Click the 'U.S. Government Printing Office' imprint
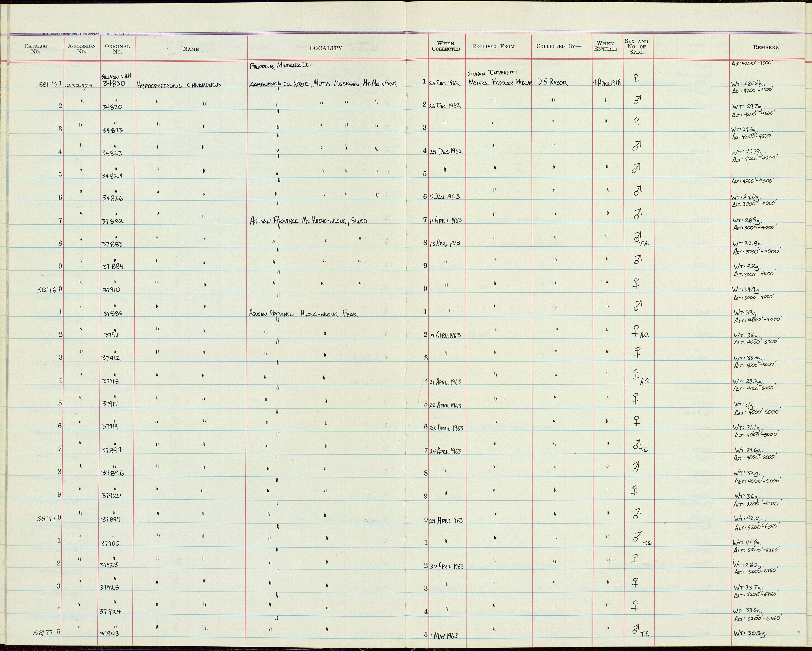 (x=71, y=34)
